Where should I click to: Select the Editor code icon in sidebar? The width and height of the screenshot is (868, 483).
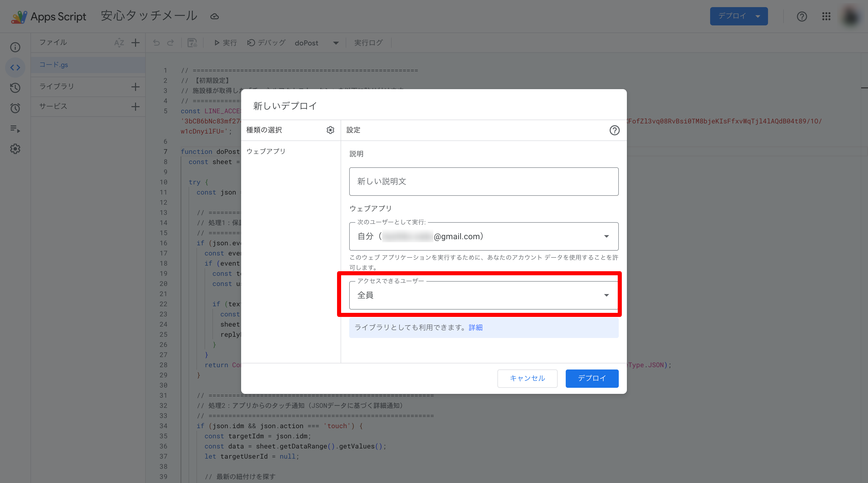pyautogui.click(x=15, y=67)
